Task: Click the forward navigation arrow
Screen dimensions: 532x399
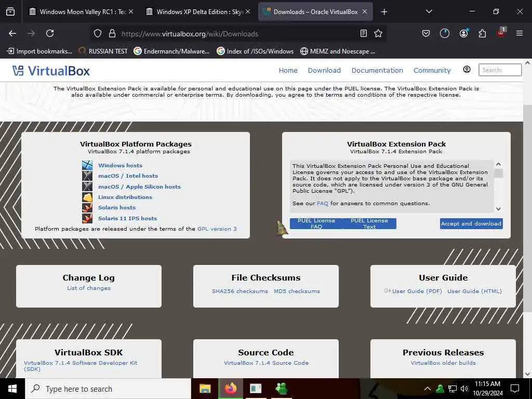Action: pyautogui.click(x=31, y=33)
